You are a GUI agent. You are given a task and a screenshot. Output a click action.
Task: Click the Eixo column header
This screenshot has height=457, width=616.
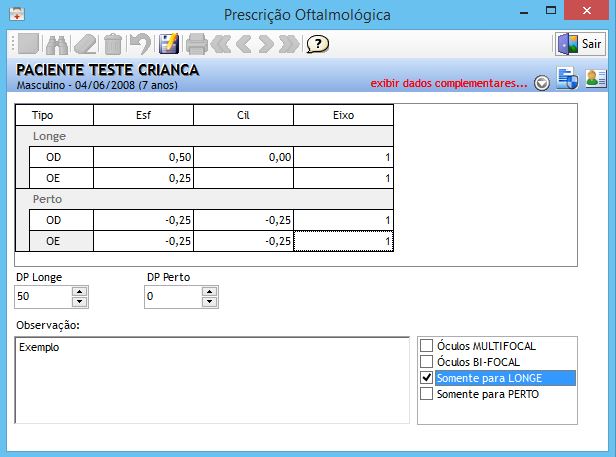(x=343, y=115)
